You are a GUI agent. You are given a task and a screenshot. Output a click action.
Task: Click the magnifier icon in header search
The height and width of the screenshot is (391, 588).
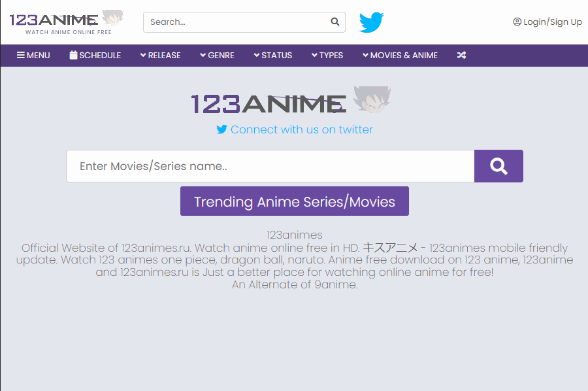(335, 22)
